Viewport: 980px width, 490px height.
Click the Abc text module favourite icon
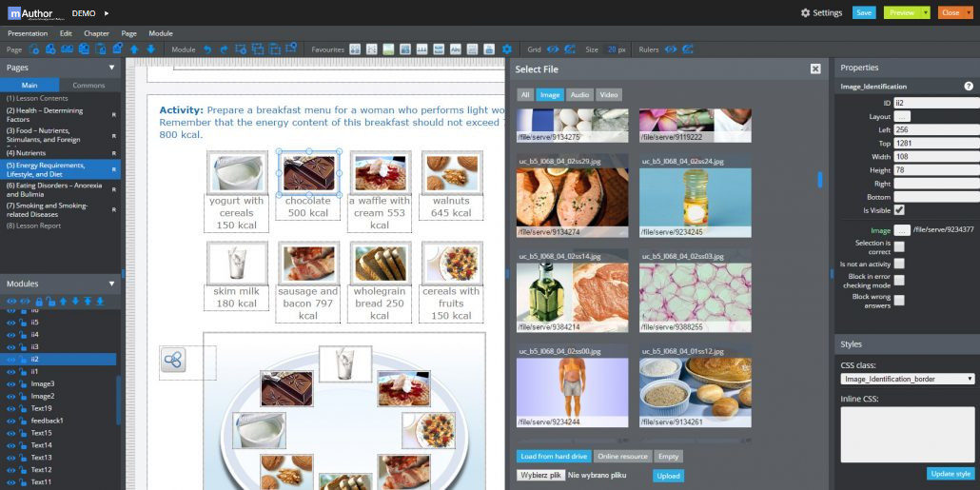click(456, 49)
